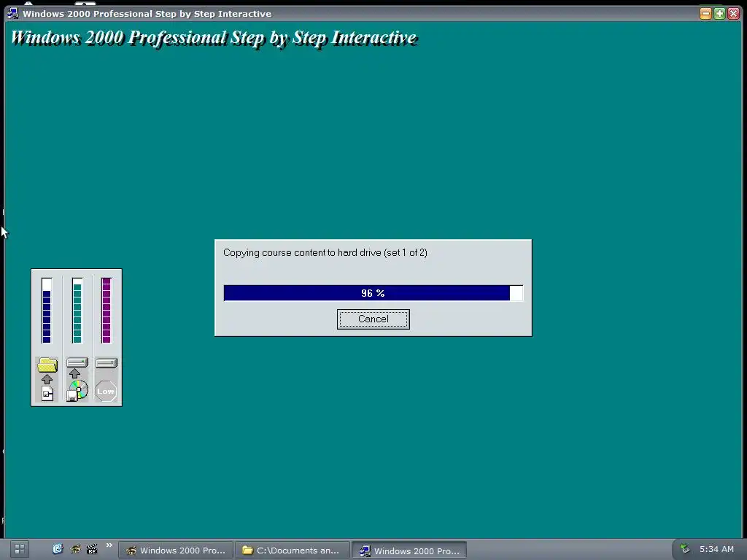Click the system tray notification icon
This screenshot has width=747, height=560.
pyautogui.click(x=685, y=549)
